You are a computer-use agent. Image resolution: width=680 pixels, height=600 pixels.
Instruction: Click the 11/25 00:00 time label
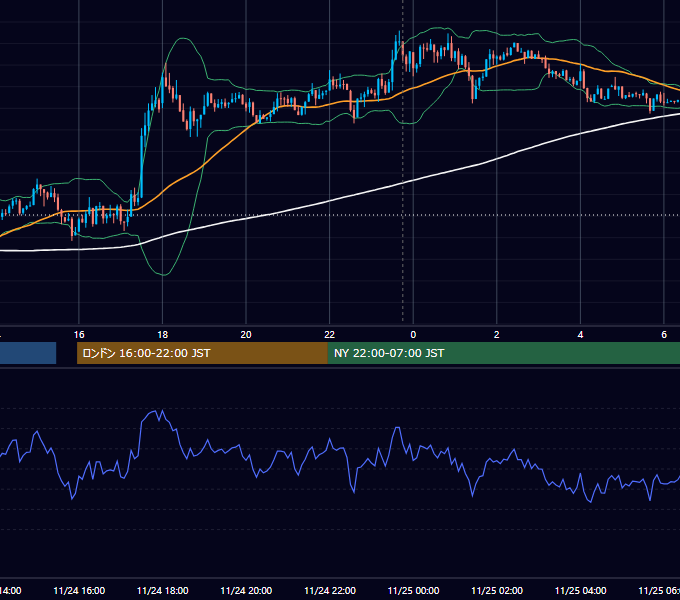click(413, 590)
